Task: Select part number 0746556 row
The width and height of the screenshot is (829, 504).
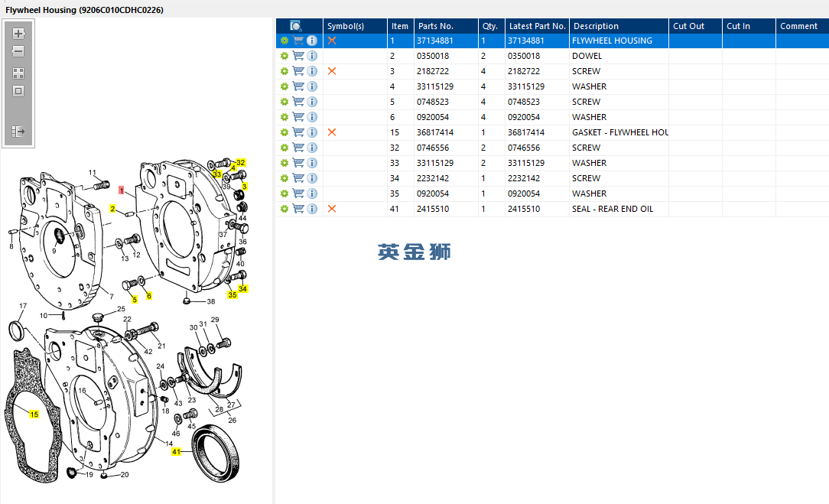Action: pyautogui.click(x=433, y=148)
